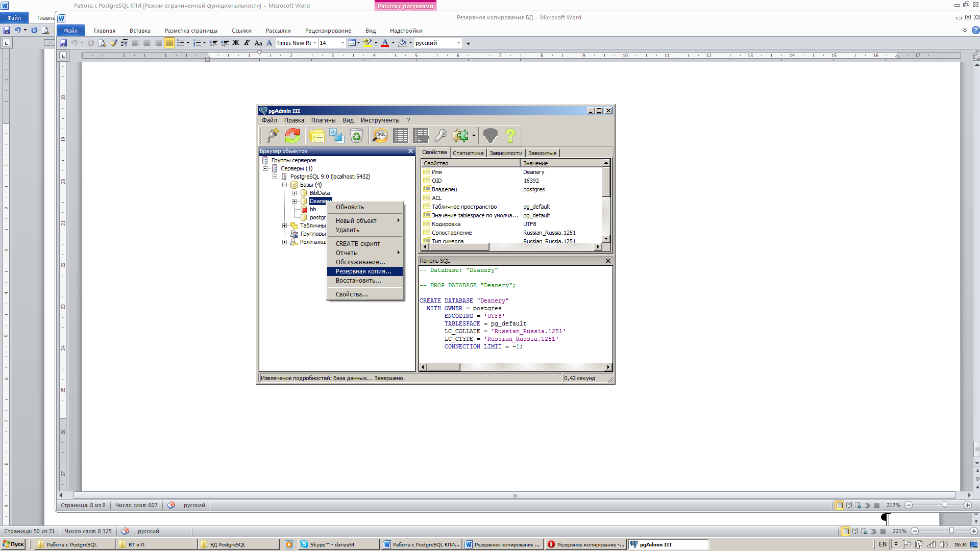
Task: Zoom in with plus button at 217%
Action: coord(967,505)
